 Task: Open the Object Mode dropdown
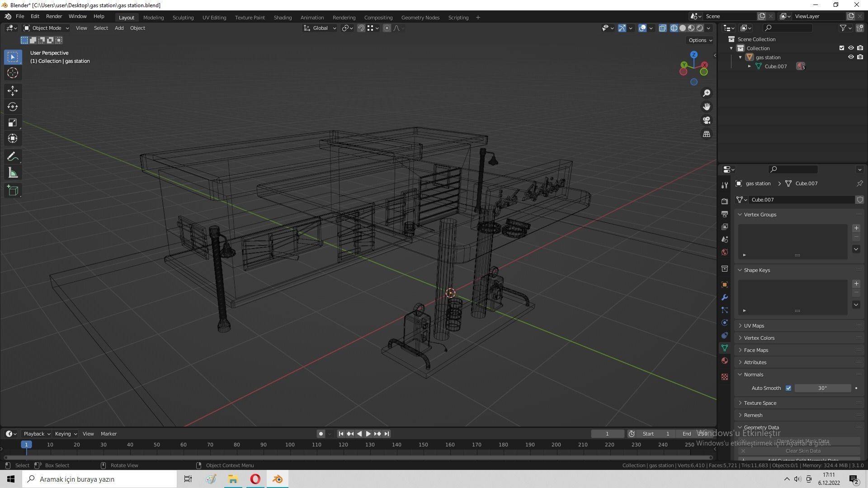46,28
